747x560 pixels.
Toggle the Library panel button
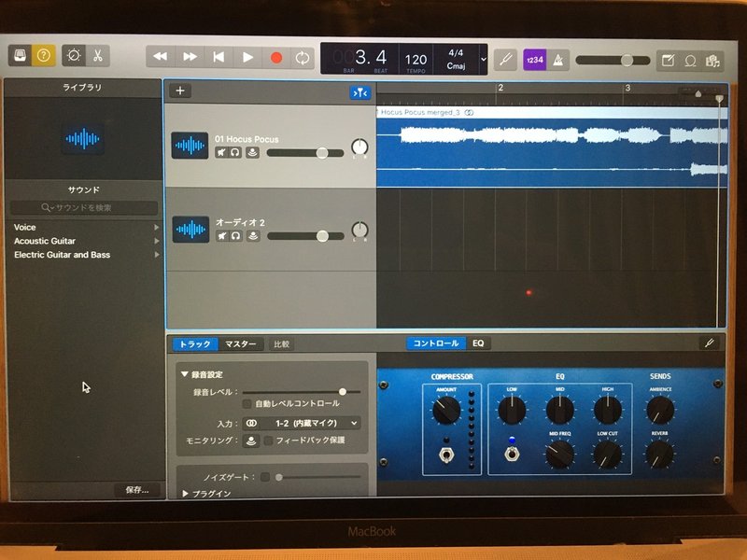[20, 56]
